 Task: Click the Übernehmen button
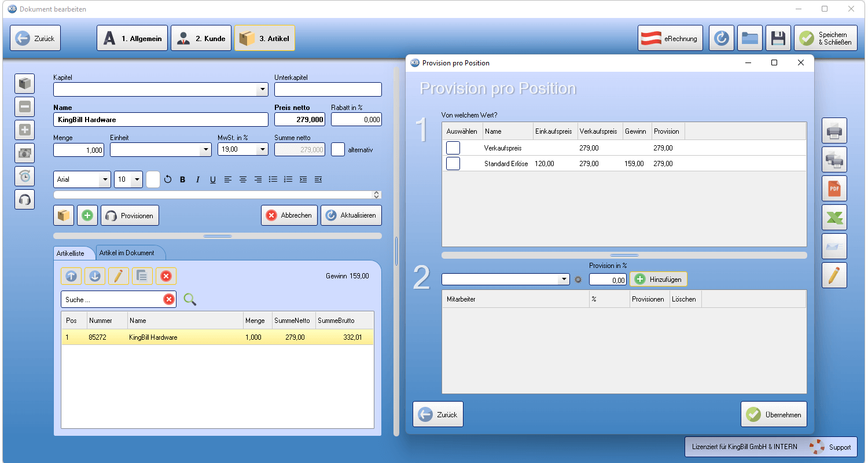pyautogui.click(x=774, y=414)
